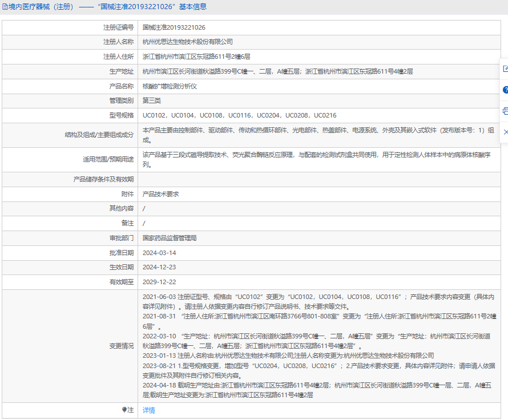The width and height of the screenshot is (508, 420).
Task: Select product name 核酸扩增检测分析仪
Action: click(170, 86)
